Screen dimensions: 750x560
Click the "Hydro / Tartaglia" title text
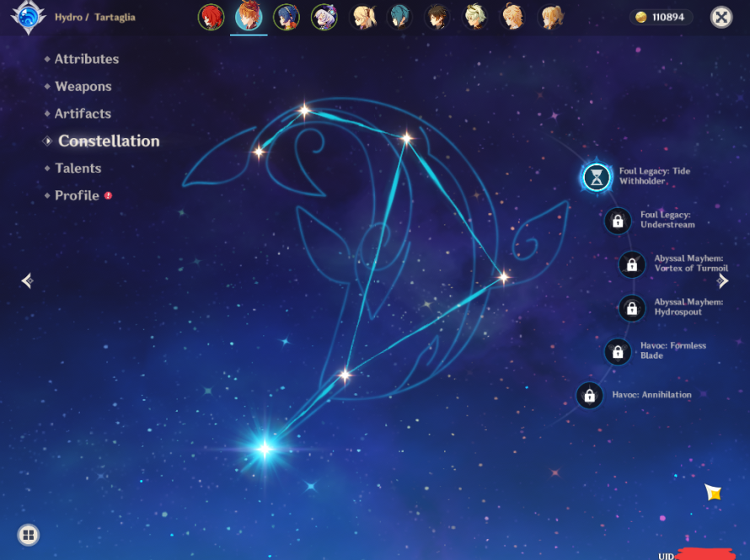(x=94, y=17)
